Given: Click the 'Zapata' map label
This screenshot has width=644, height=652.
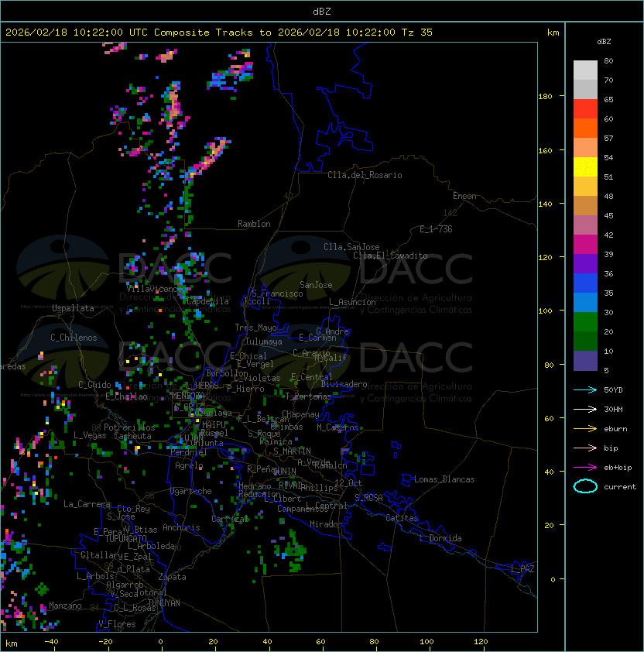Looking at the screenshot, I should [172, 577].
